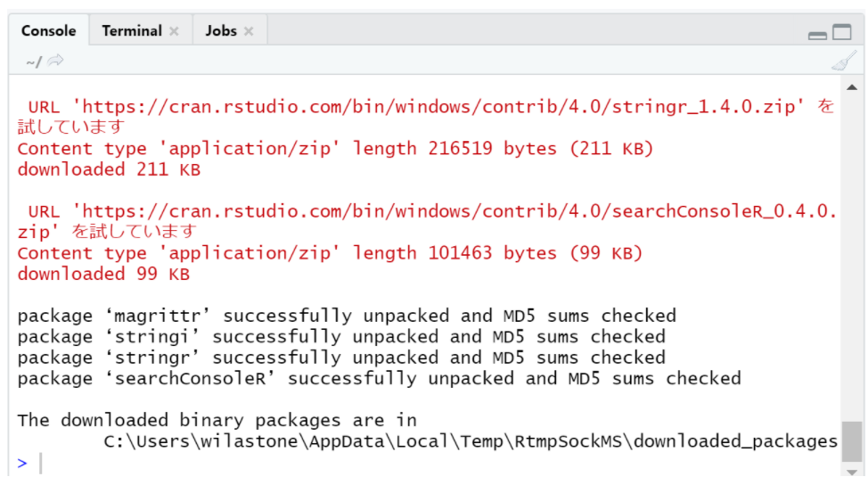
Task: Click the package 'searchConsoleR' unpacked line
Action: 380,379
